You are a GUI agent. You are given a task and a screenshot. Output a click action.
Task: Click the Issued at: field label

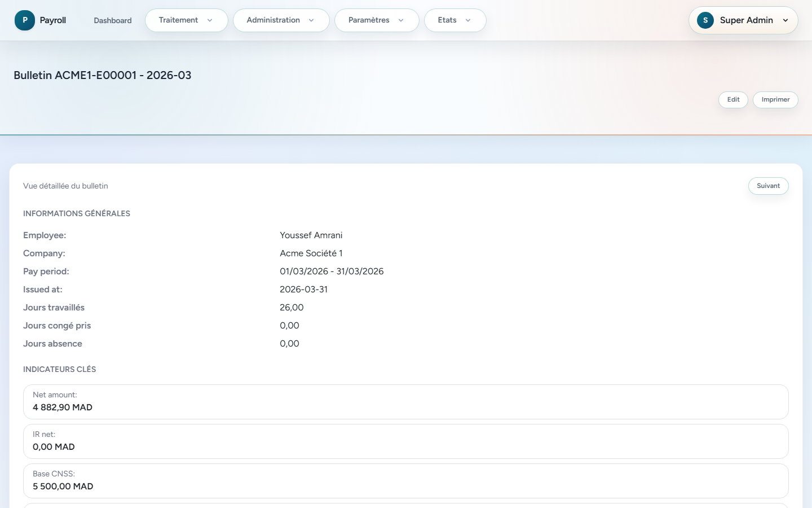pos(43,290)
